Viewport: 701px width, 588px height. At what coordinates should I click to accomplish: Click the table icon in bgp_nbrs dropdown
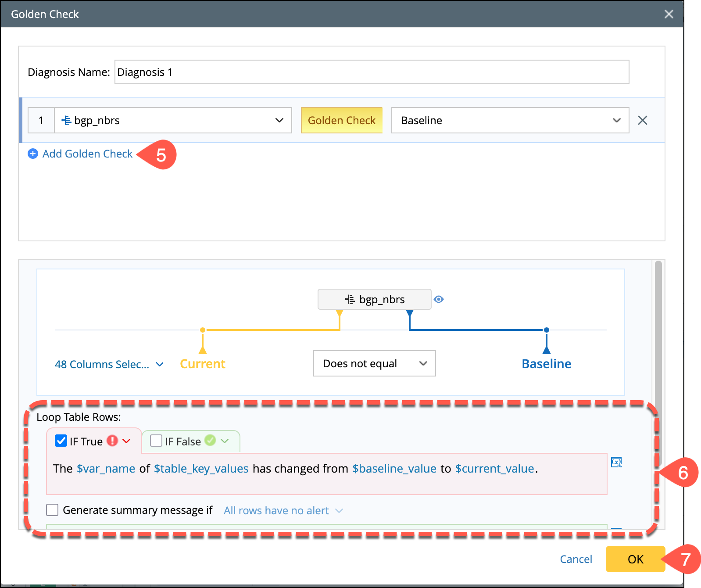[x=66, y=120]
